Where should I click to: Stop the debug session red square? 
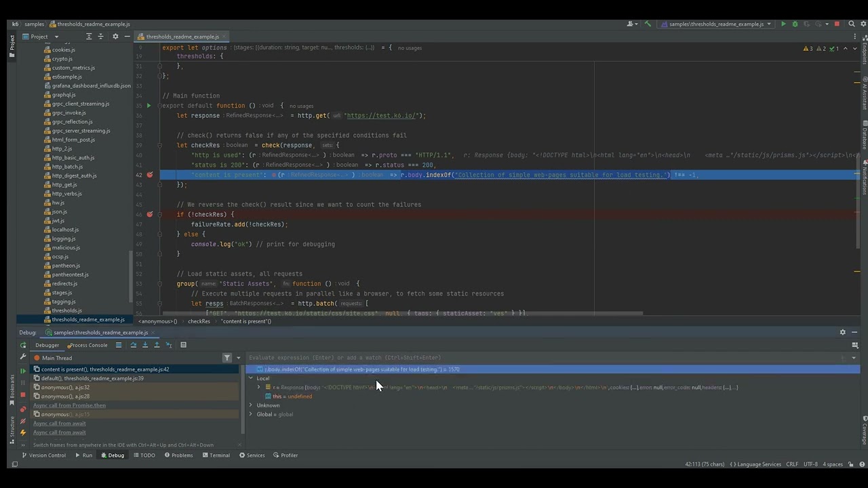click(23, 394)
